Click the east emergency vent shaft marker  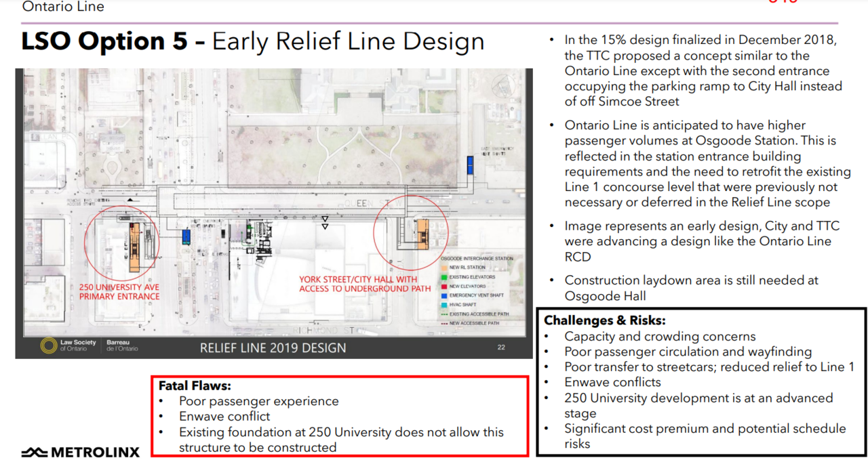[469, 164]
